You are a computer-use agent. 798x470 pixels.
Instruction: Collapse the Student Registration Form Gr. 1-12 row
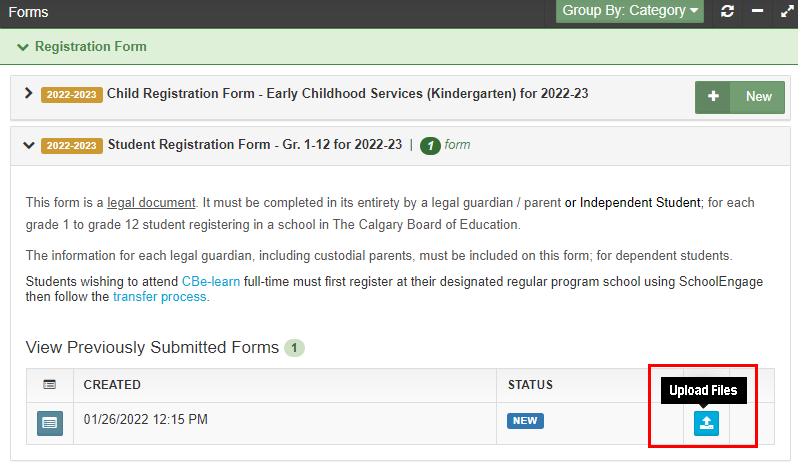(x=28, y=145)
